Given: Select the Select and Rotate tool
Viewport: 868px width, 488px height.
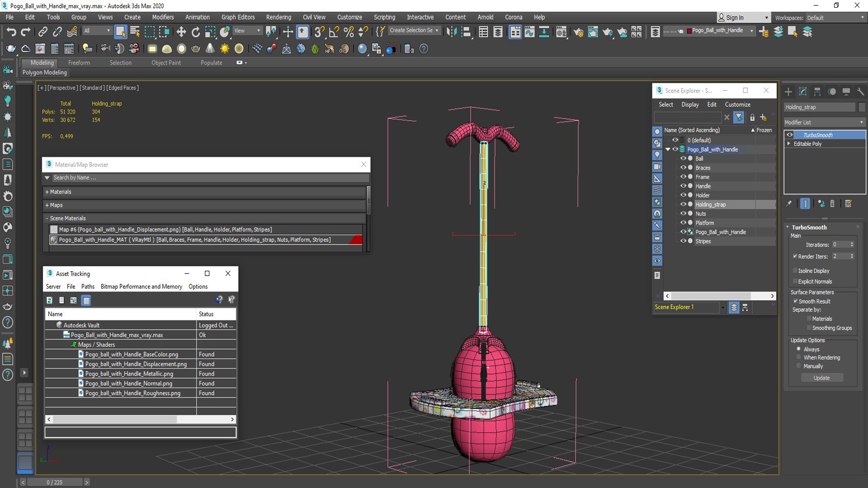Looking at the screenshot, I should 195,32.
